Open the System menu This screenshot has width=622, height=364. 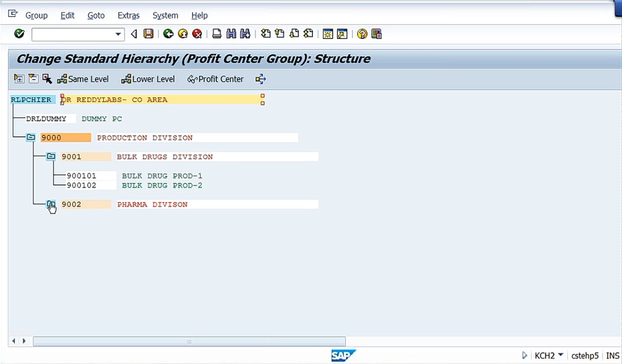point(165,16)
